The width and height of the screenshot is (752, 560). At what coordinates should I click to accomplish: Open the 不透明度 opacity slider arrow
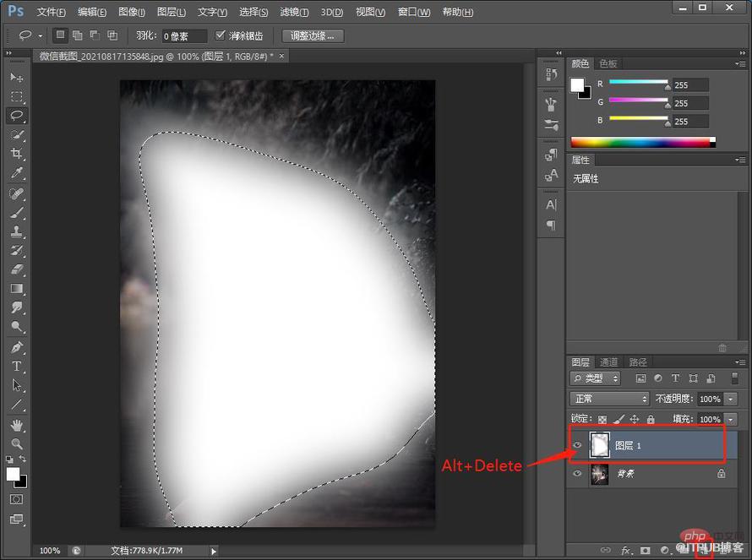point(730,399)
